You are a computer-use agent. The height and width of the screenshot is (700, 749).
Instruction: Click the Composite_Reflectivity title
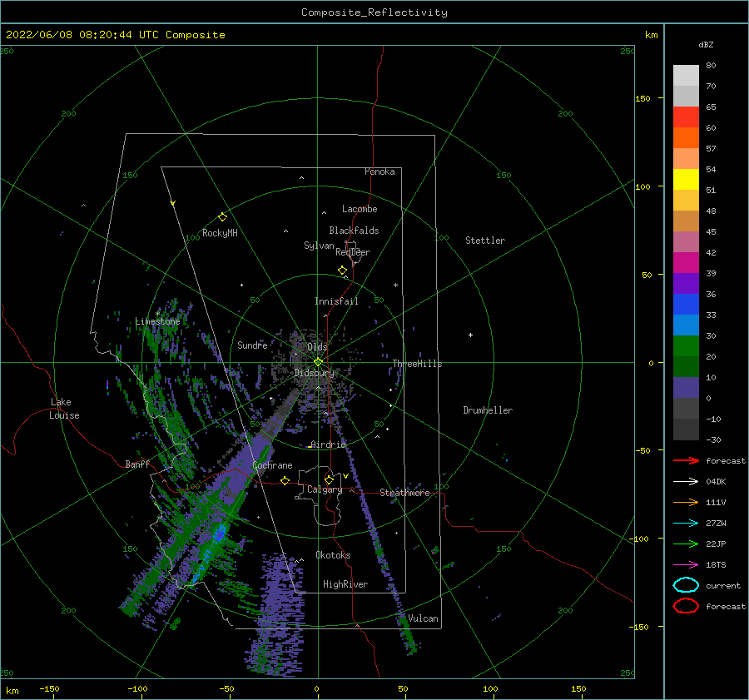pyautogui.click(x=374, y=12)
